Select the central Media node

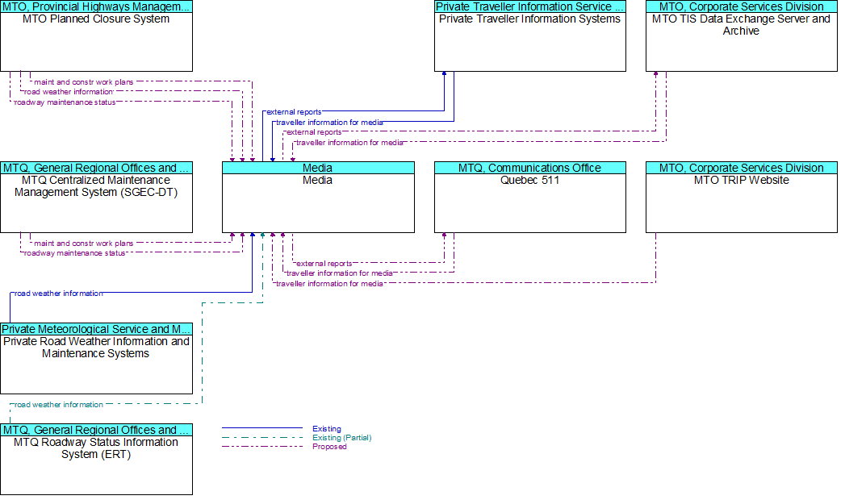coord(318,203)
